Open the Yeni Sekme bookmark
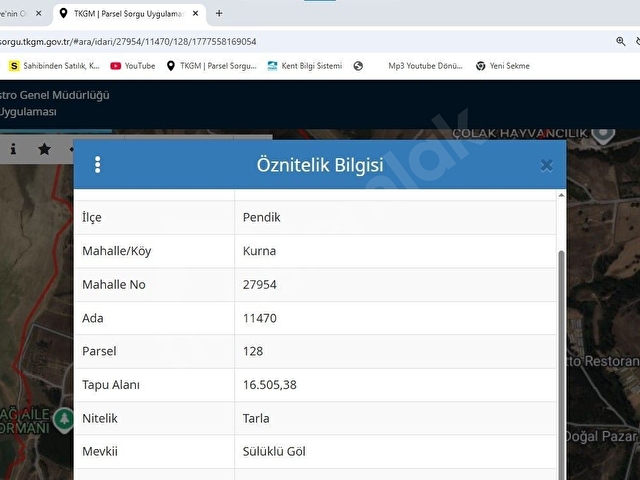The image size is (640, 480). [503, 66]
